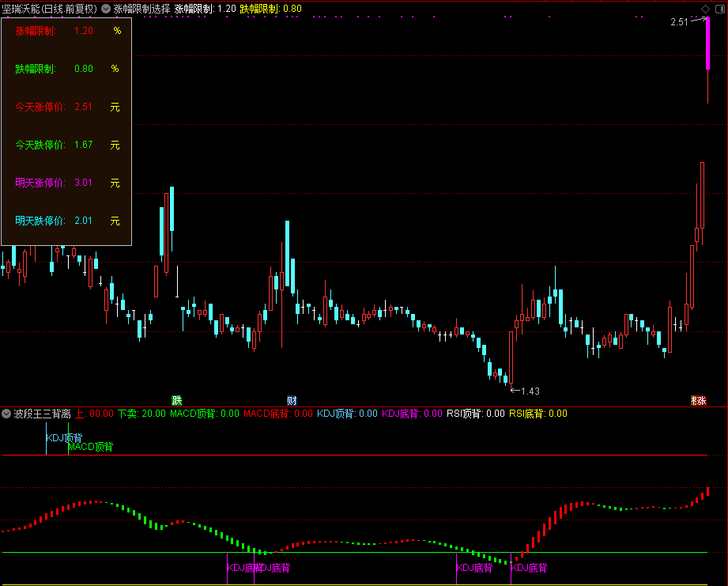This screenshot has width=728, height=586.
Task: Click the RSI底背: 0.00 legend value
Action: pyautogui.click(x=538, y=414)
